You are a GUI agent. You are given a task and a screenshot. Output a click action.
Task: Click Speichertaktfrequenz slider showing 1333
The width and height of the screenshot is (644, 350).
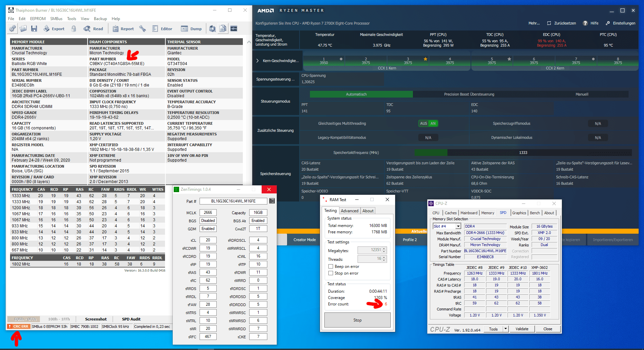pos(523,153)
